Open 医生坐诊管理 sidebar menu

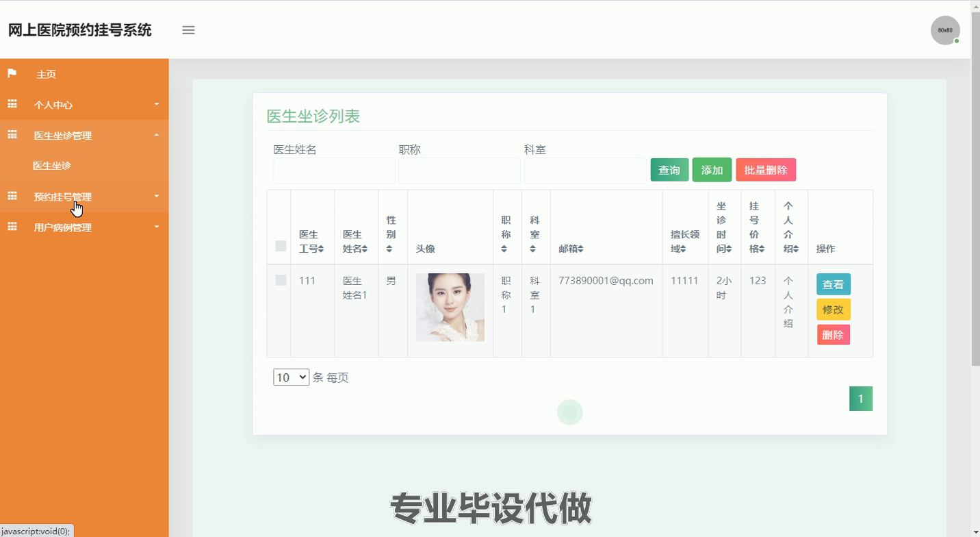[x=84, y=135]
